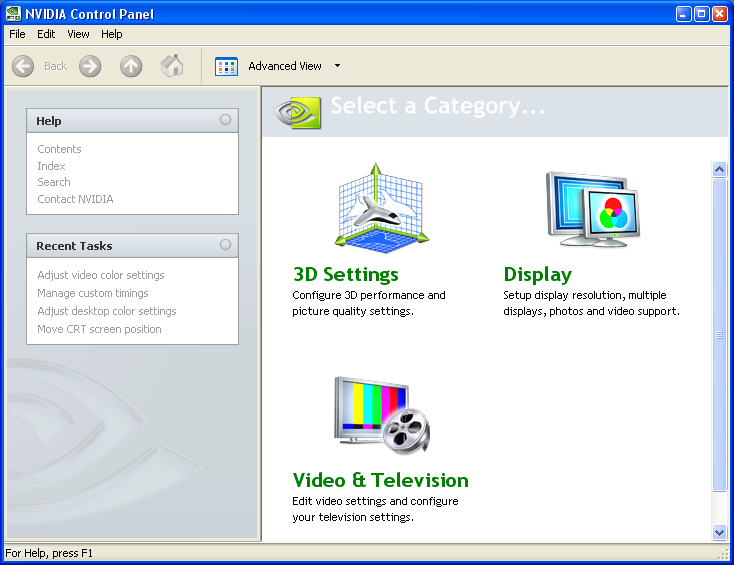Open the Help menu
The image size is (734, 565).
[x=111, y=34]
